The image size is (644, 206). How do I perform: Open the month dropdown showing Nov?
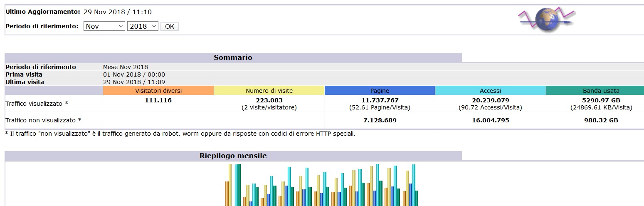(104, 26)
